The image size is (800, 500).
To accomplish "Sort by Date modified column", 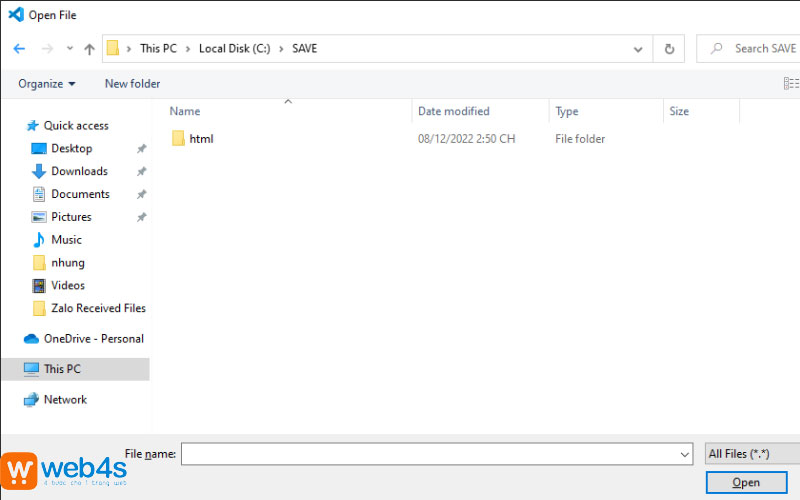I will pos(454,111).
